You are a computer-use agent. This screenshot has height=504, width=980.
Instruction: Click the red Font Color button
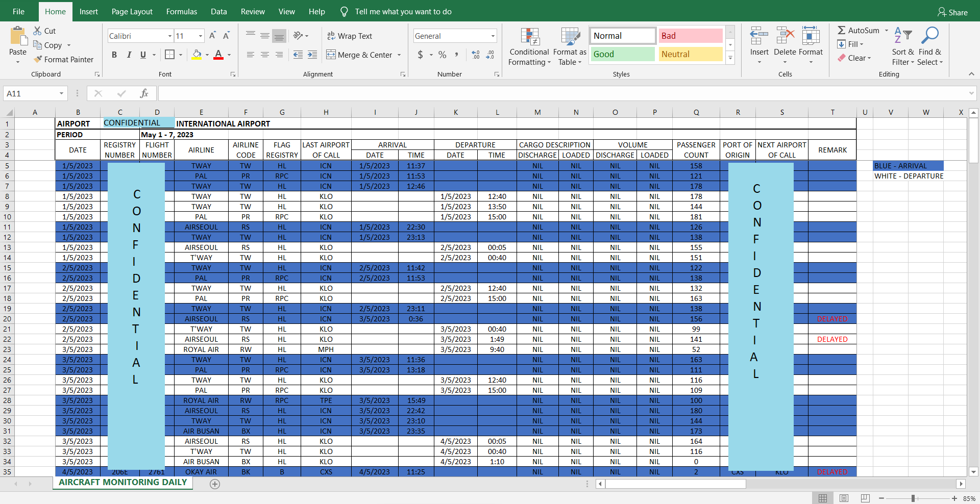pyautogui.click(x=218, y=55)
